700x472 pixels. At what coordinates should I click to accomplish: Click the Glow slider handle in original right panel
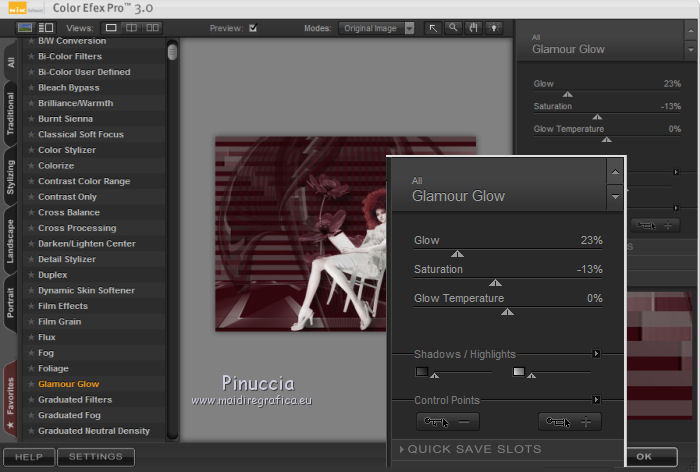point(567,94)
